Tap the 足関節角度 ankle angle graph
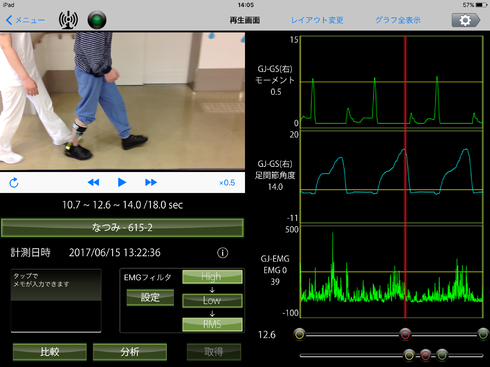Viewport: 490px width, 367px height. [392, 177]
